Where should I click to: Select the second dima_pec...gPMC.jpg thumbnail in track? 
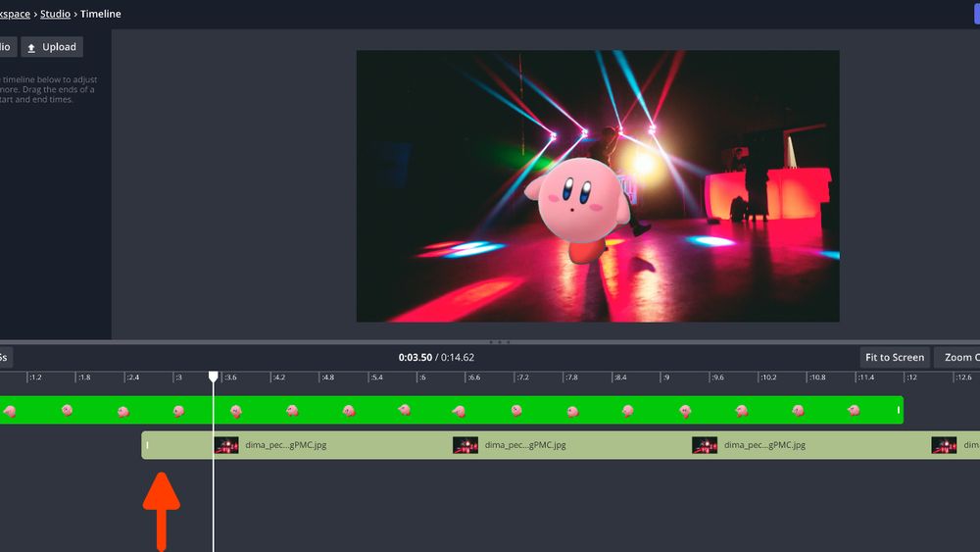pos(465,445)
